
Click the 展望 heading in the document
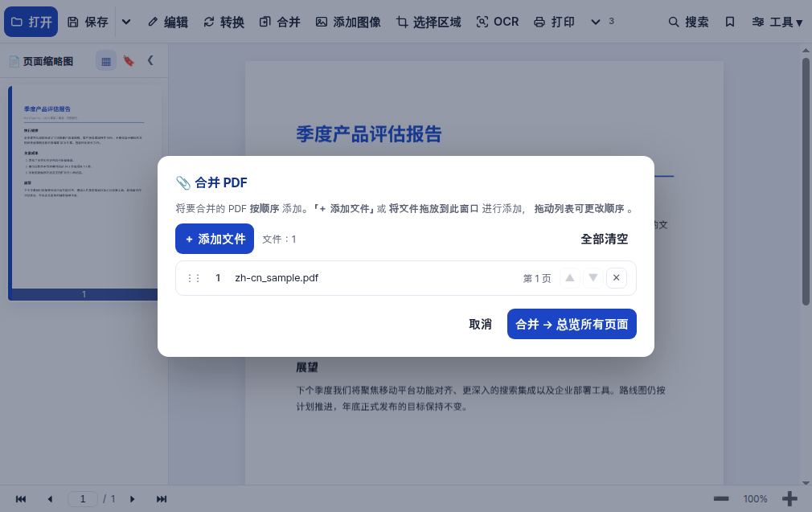click(307, 367)
